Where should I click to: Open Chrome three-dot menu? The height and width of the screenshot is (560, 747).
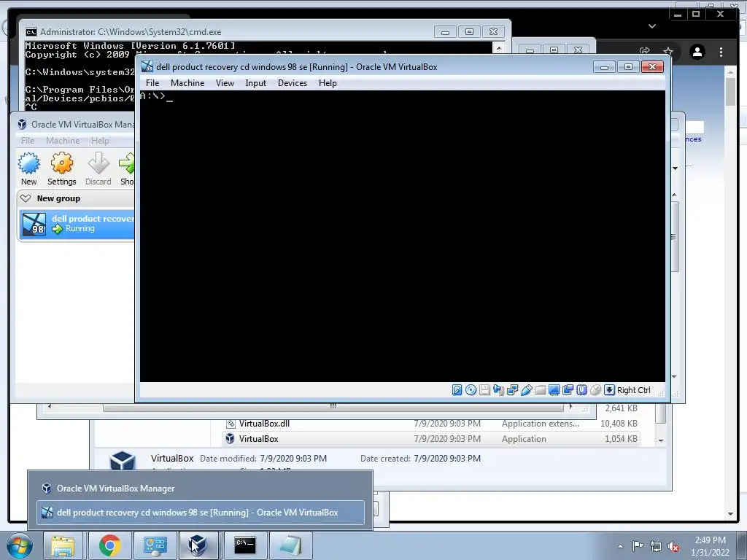(x=721, y=52)
